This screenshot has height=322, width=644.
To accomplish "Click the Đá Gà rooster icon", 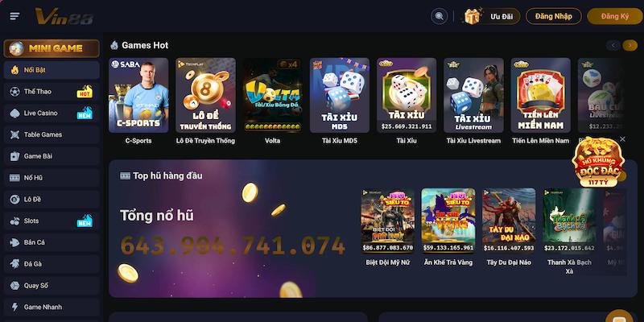I will [14, 264].
